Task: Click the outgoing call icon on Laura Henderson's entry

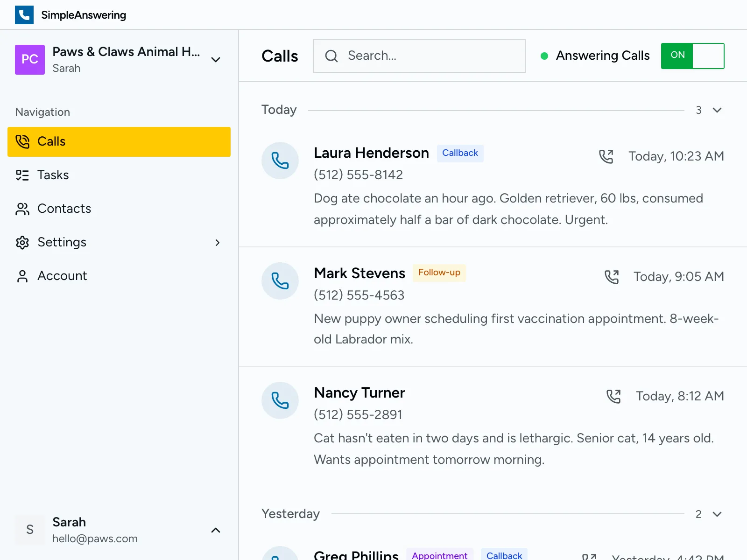Action: (x=607, y=156)
